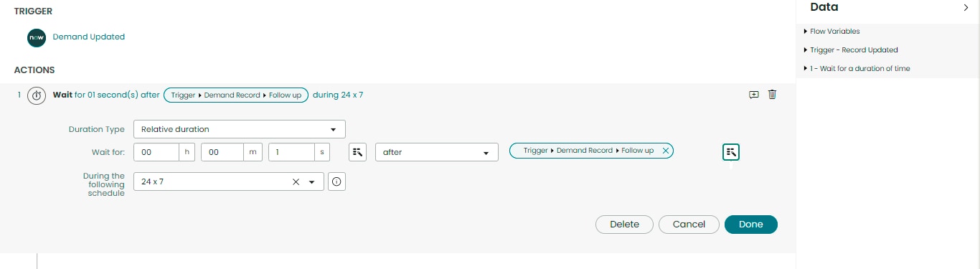Click the Wait timer icon in action 1
The width and height of the screenshot is (980, 269).
(x=37, y=95)
